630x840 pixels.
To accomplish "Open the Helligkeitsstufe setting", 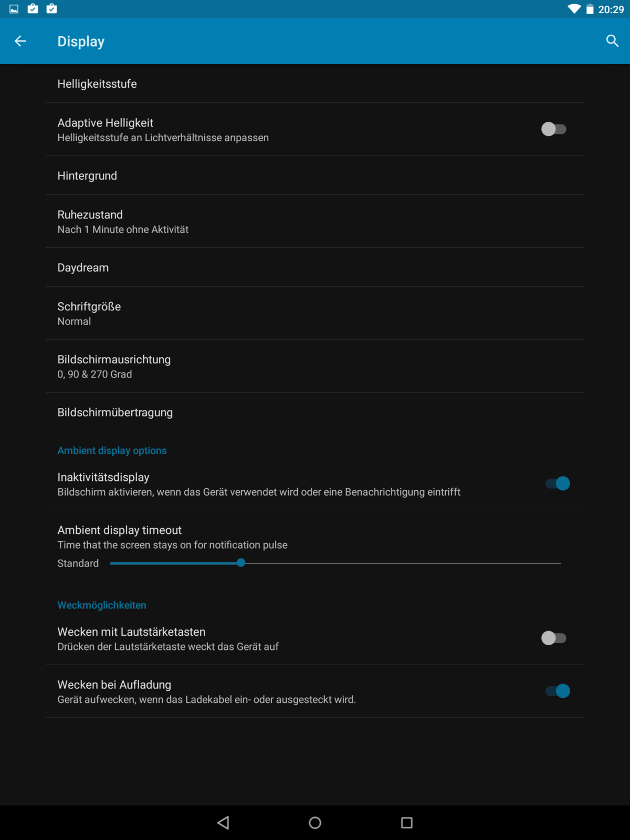I will 315,84.
